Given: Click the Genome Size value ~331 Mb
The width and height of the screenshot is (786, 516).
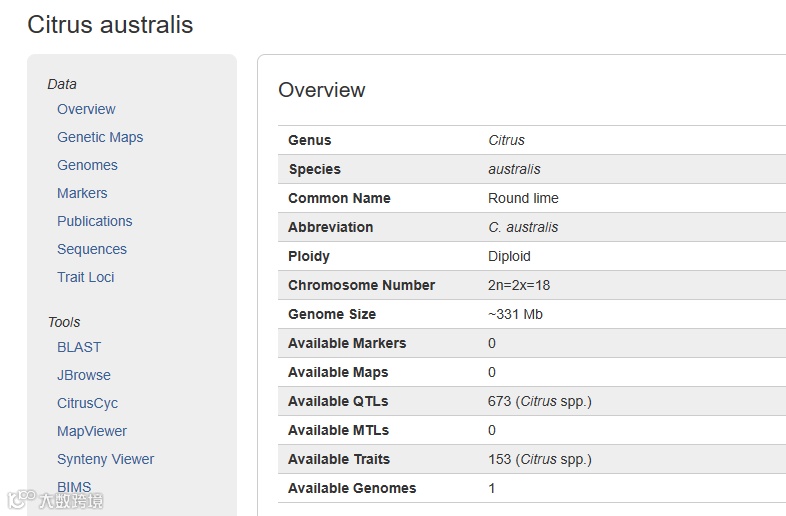Looking at the screenshot, I should (515, 314).
